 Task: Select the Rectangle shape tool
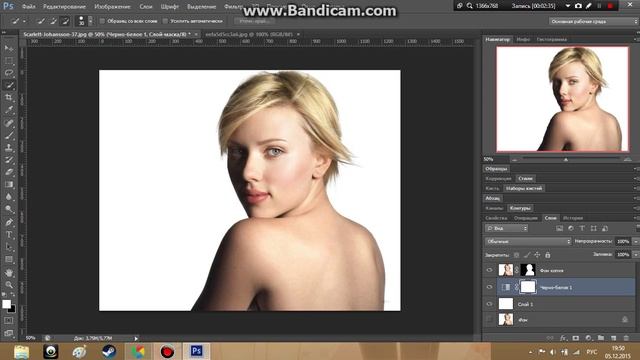pos(9,259)
